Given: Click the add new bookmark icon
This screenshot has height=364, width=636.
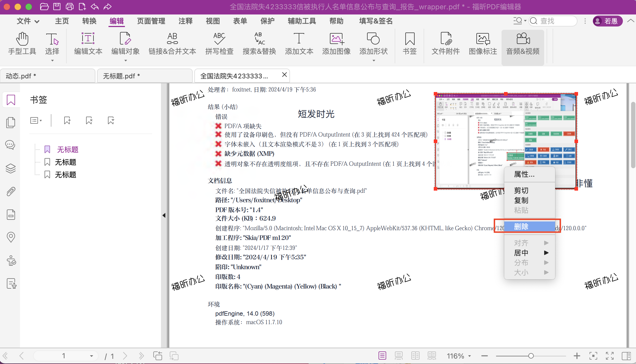Looking at the screenshot, I should click(67, 120).
